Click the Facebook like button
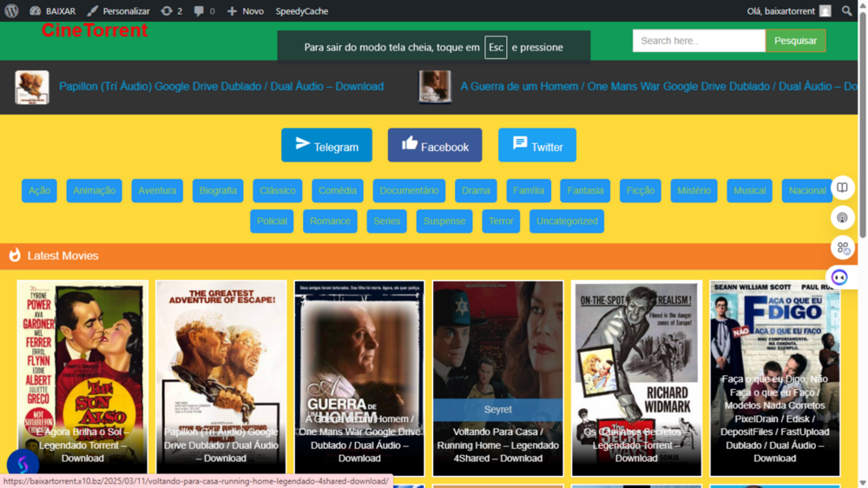This screenshot has height=488, width=868. click(x=435, y=145)
